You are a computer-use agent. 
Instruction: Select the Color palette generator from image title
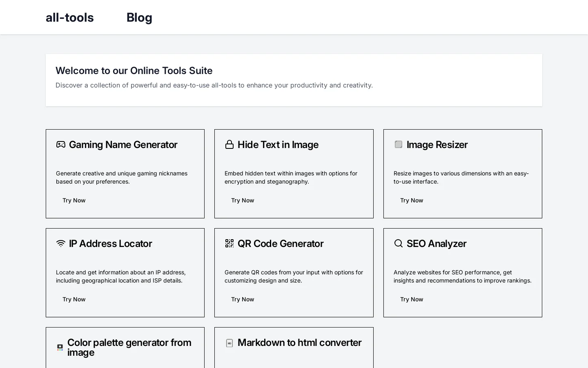tap(129, 348)
